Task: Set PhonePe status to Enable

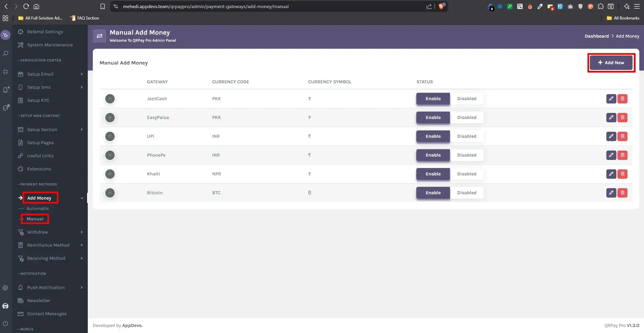Action: pos(433,155)
